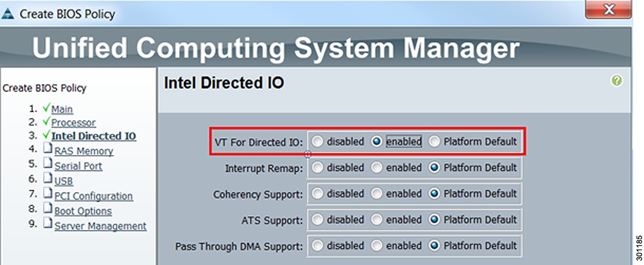This screenshot has height=265, width=644.
Task: Click the page icon beside PCI Configuration
Action: (48, 193)
